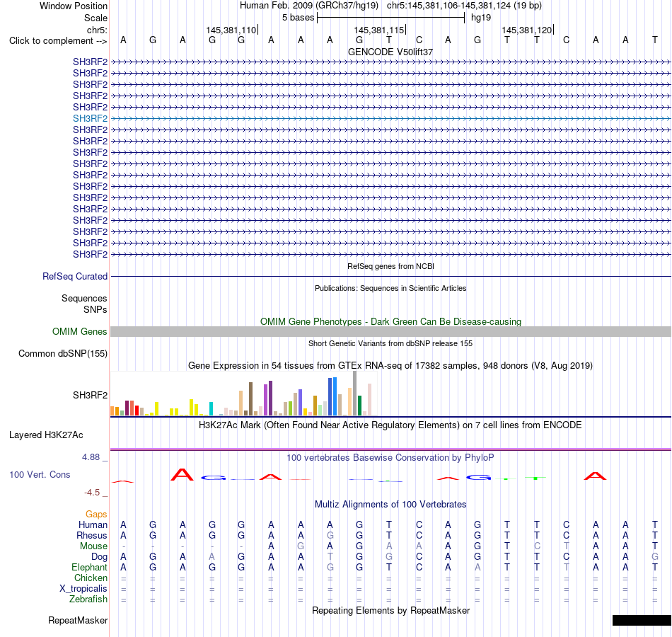Select the Zebrafish species row label

click(88, 599)
